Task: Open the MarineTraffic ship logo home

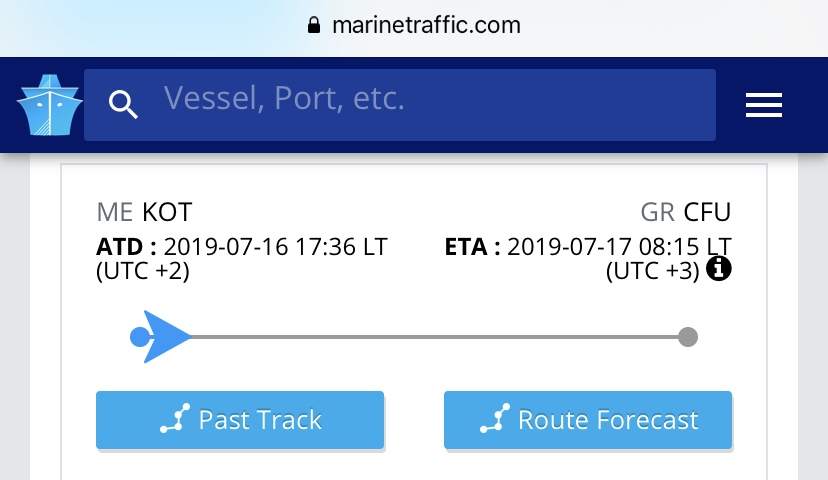Action: [48, 105]
